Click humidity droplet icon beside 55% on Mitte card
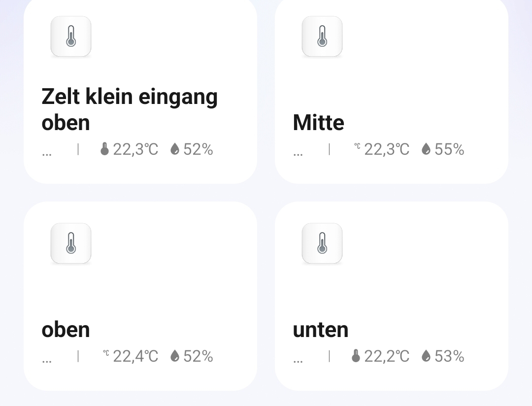Image resolution: width=532 pixels, height=406 pixels. point(426,149)
